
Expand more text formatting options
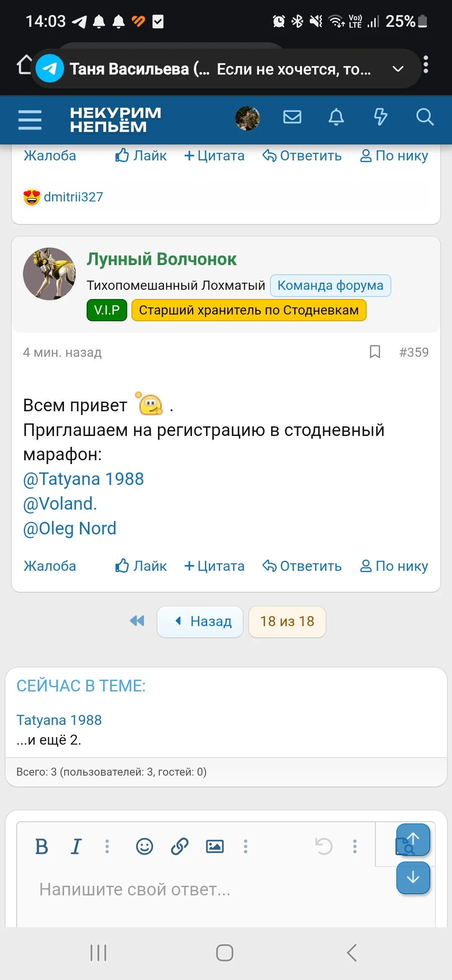(x=107, y=847)
